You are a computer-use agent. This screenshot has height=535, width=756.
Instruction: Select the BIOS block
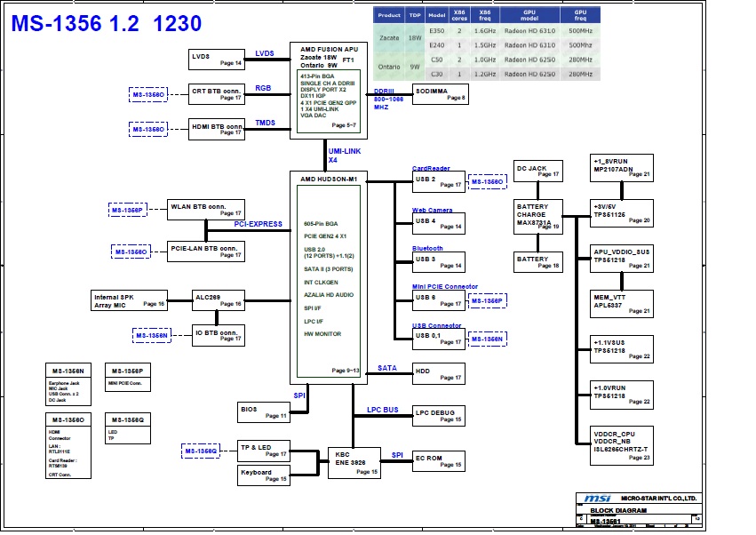pyautogui.click(x=264, y=411)
